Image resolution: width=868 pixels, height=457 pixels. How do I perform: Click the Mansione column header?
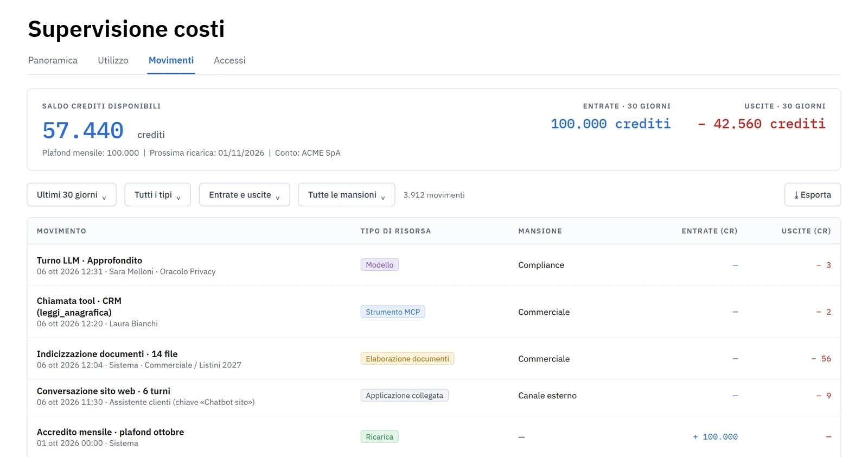[x=540, y=231]
